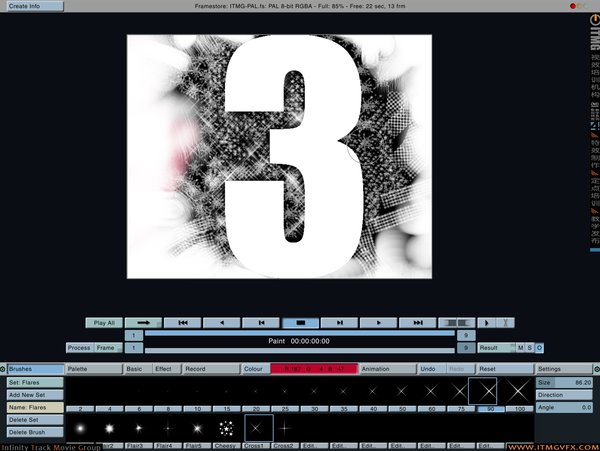Viewport: 600px width, 451px height.
Task: Switch to the Effect tab
Action: click(x=166, y=369)
